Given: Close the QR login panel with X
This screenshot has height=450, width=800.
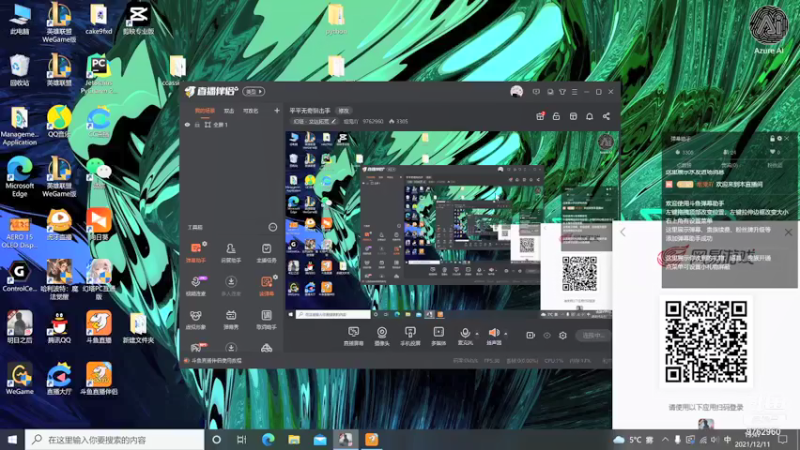Looking at the screenshot, I should (788, 232).
